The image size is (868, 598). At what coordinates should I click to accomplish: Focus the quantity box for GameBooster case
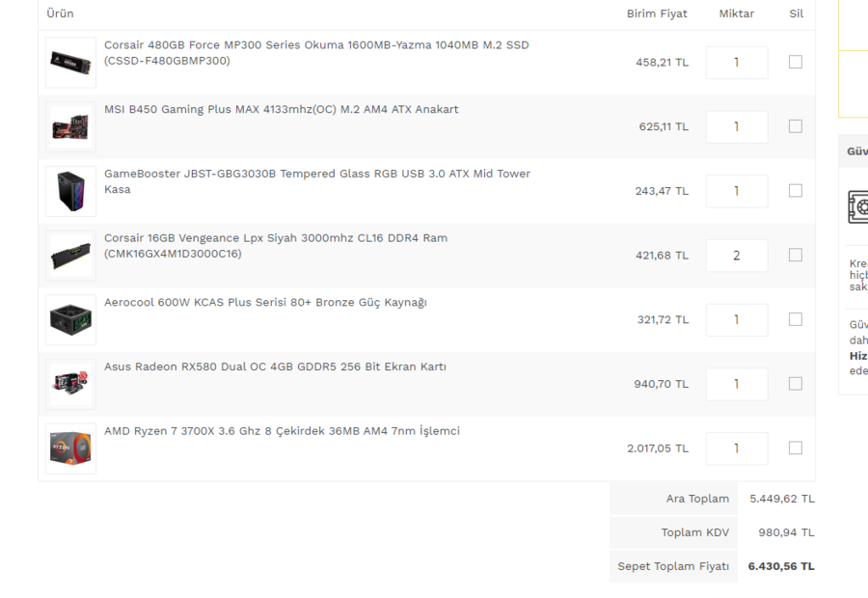click(x=737, y=191)
